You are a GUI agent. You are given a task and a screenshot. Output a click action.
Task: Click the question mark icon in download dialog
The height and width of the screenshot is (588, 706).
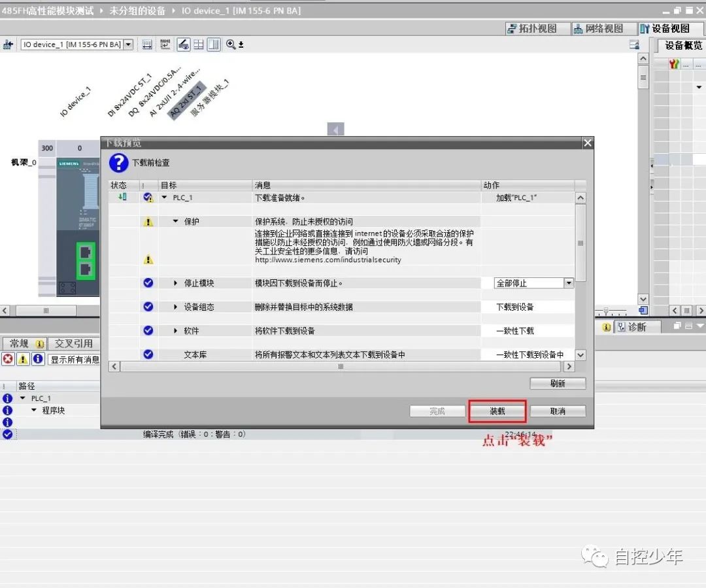click(118, 163)
